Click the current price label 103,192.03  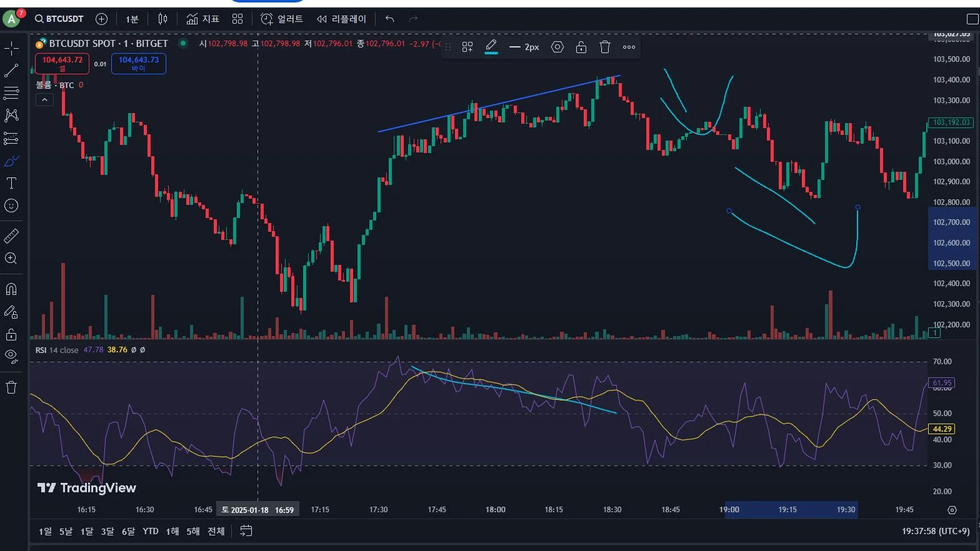(951, 122)
